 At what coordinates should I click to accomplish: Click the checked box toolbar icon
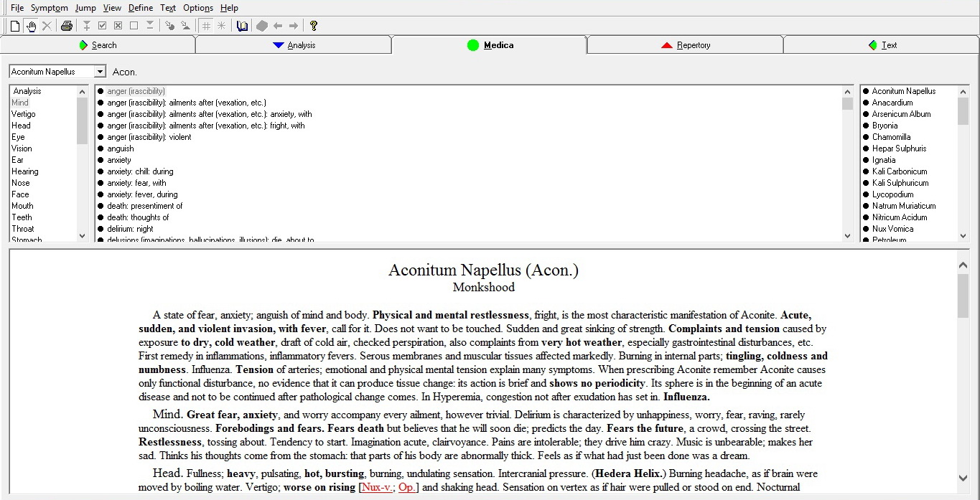coord(102,26)
